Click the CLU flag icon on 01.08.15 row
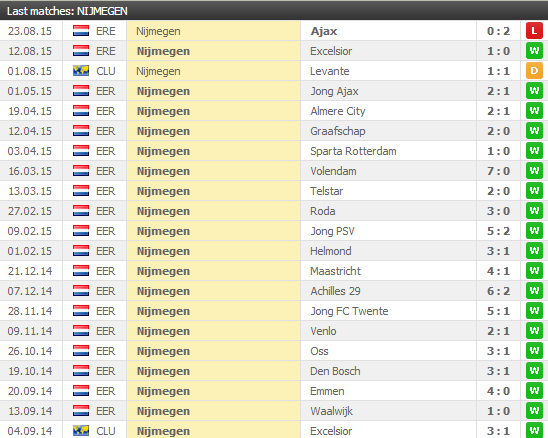The width and height of the screenshot is (548, 438). 81,71
